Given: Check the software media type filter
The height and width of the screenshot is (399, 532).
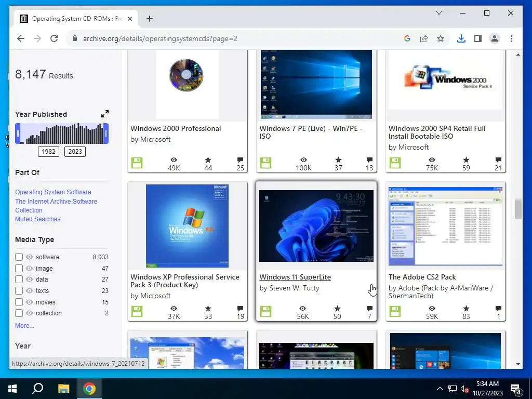Looking at the screenshot, I should coord(19,257).
